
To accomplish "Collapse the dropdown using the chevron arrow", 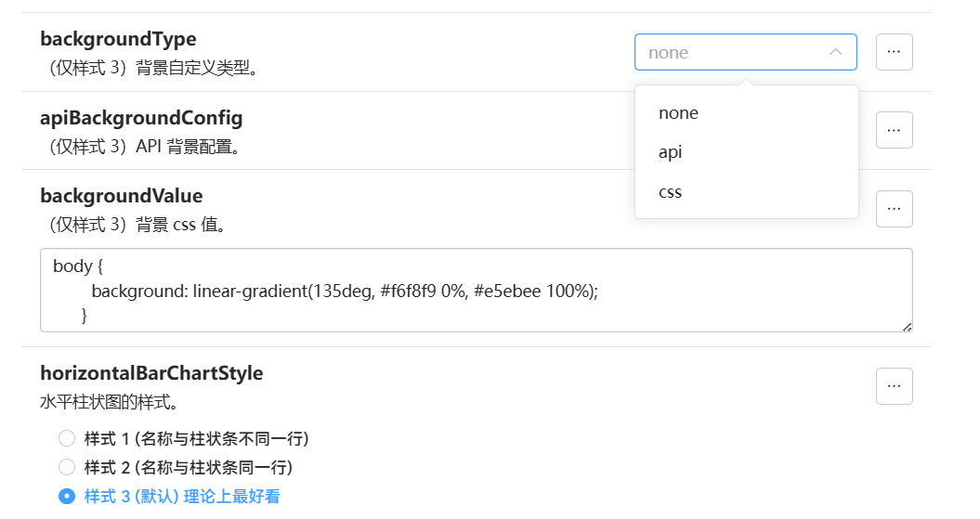I will point(836,52).
